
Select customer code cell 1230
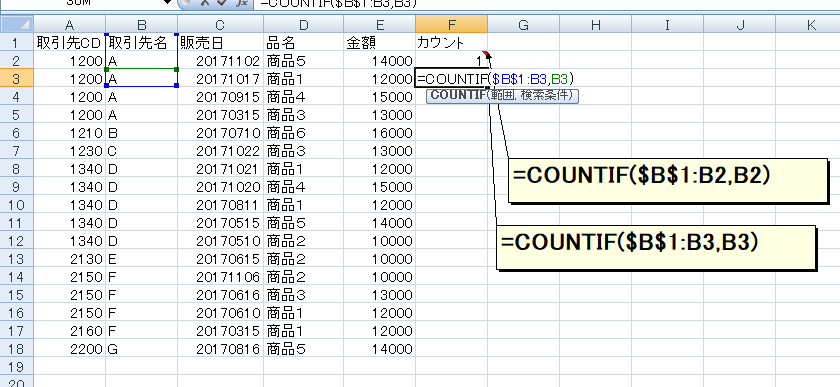tap(70, 151)
